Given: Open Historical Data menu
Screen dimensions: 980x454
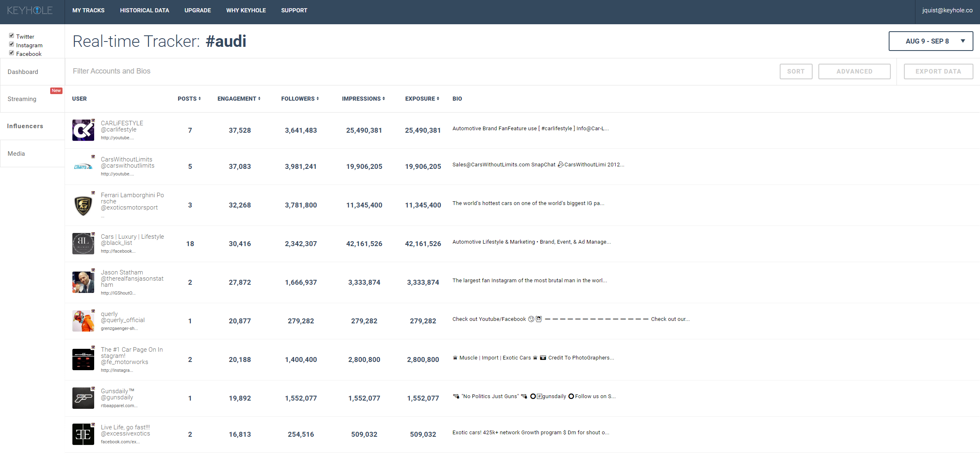Looking at the screenshot, I should (144, 10).
